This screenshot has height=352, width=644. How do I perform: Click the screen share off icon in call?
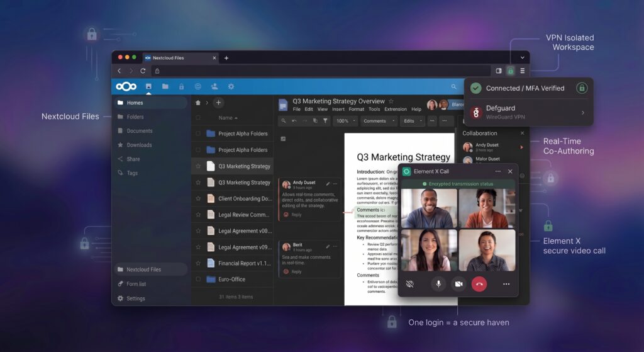[409, 284]
